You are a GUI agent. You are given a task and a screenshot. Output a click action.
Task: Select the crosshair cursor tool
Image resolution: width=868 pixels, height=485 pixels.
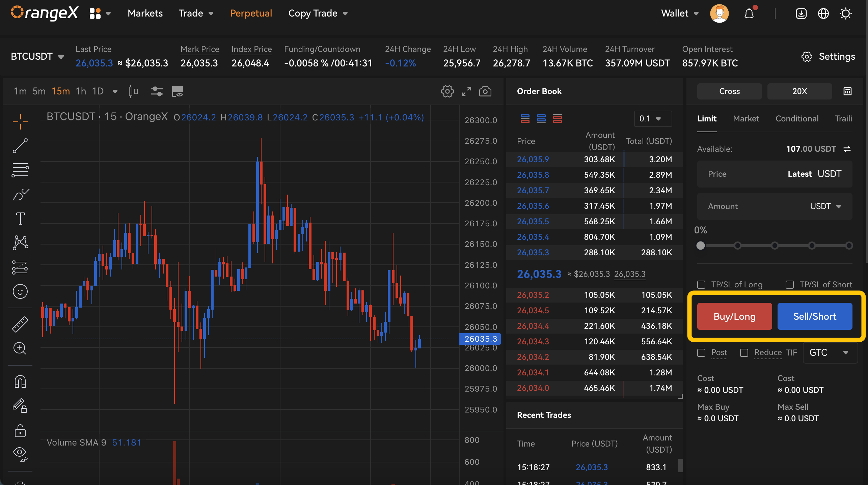20,121
